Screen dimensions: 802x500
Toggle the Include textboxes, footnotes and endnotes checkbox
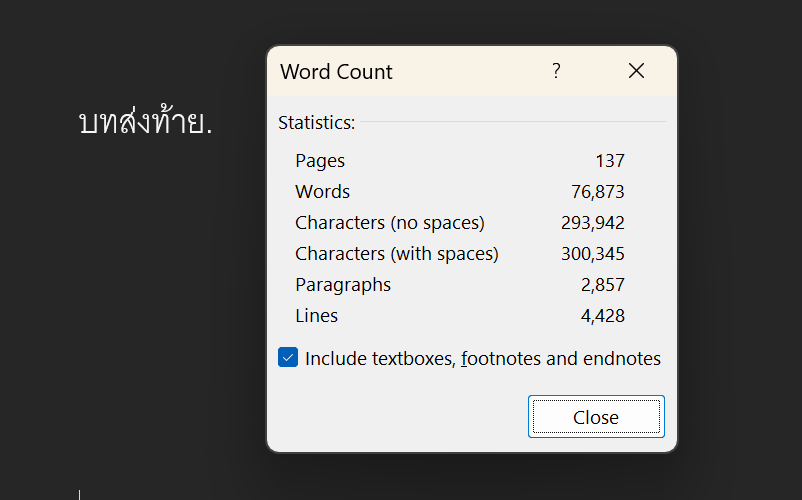click(288, 358)
